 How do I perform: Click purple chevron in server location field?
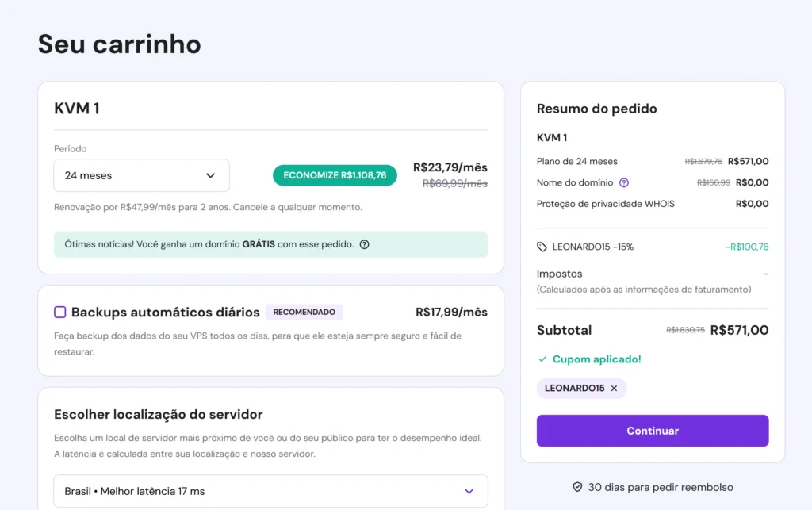tap(469, 491)
